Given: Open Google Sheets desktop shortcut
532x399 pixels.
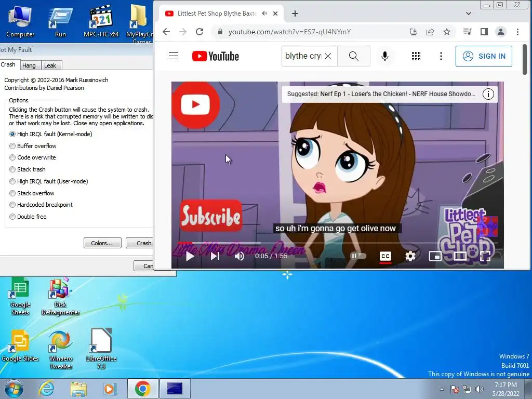Looking at the screenshot, I should [x=20, y=296].
